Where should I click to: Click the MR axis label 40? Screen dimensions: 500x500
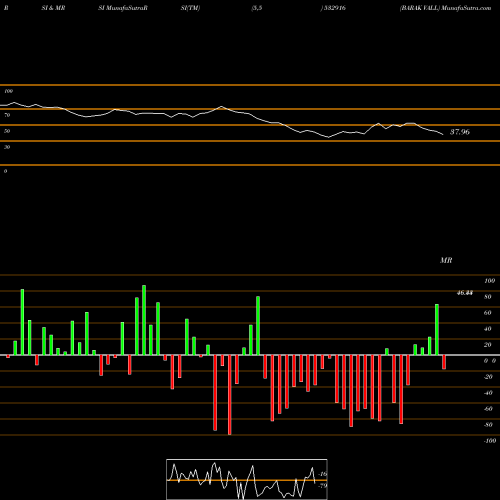[x=488, y=329]
